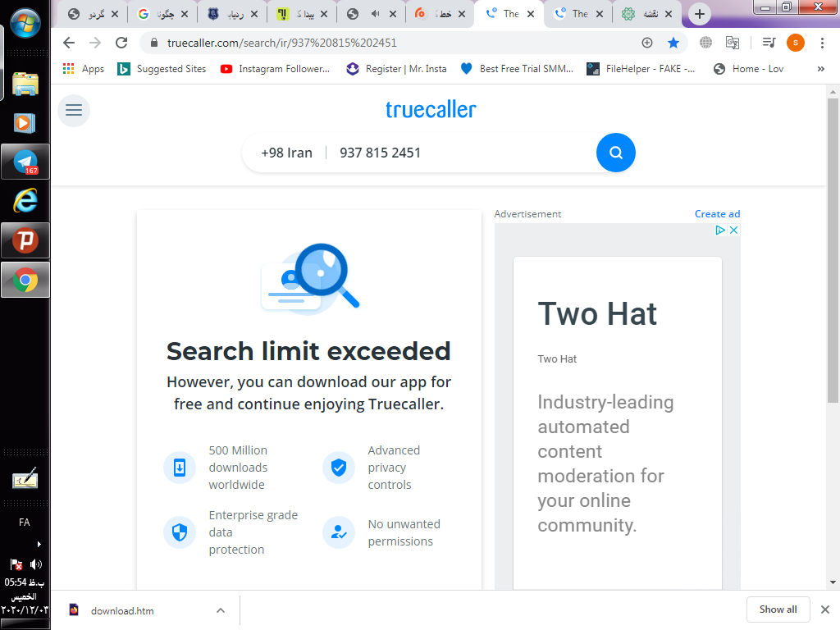
Task: Click Two Hat ad headline
Action: (x=597, y=313)
